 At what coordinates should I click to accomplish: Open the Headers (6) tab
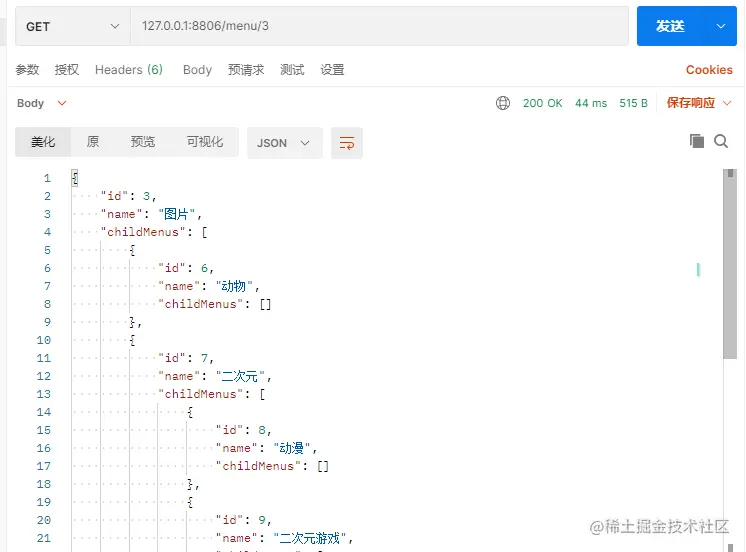pyautogui.click(x=129, y=70)
